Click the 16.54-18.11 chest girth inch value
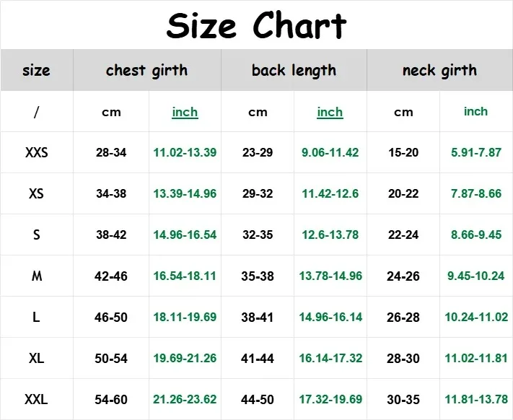Screen dimensions: 513x420 [x=185, y=276]
